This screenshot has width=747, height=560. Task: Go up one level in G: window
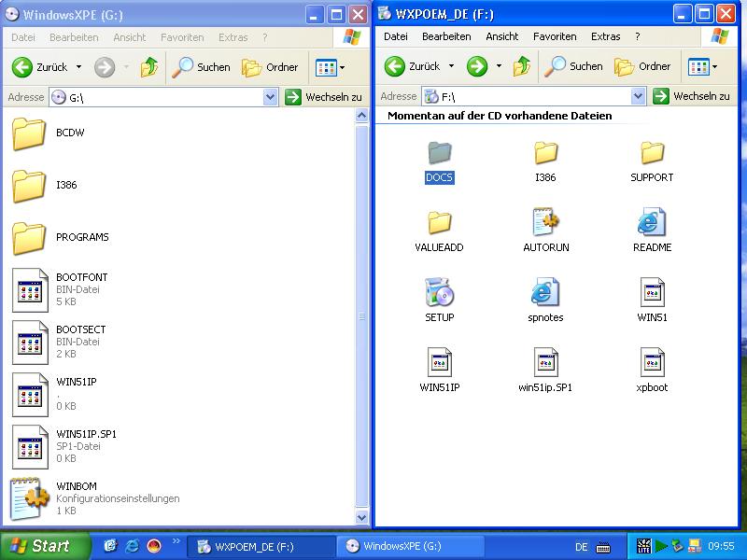click(x=149, y=67)
